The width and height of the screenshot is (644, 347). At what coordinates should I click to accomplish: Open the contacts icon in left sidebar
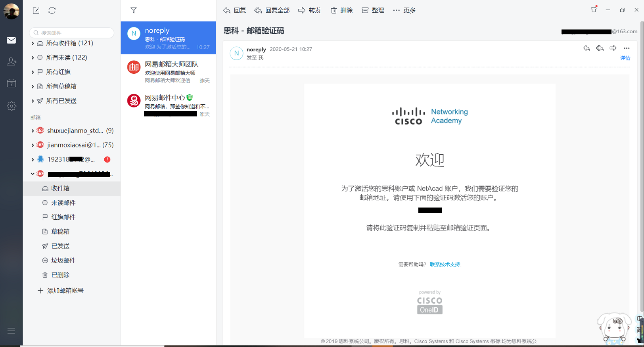pyautogui.click(x=11, y=61)
